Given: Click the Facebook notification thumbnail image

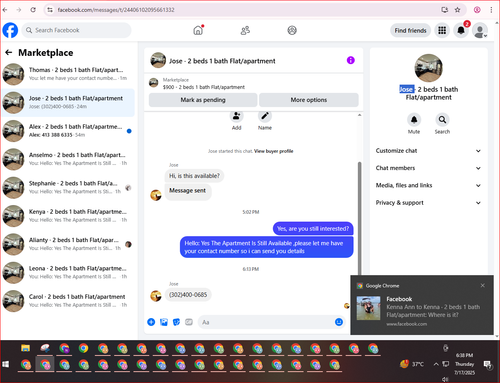Looking at the screenshot, I should (x=368, y=308).
